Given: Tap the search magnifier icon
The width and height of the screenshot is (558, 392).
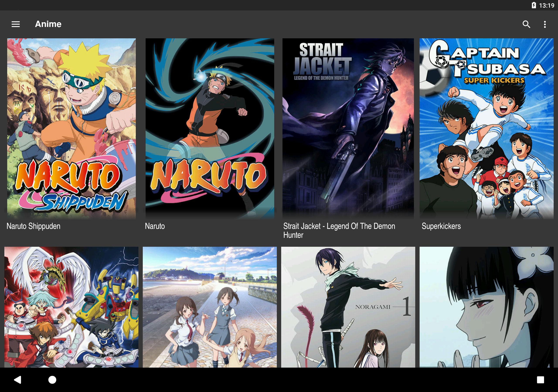Looking at the screenshot, I should [x=526, y=24].
